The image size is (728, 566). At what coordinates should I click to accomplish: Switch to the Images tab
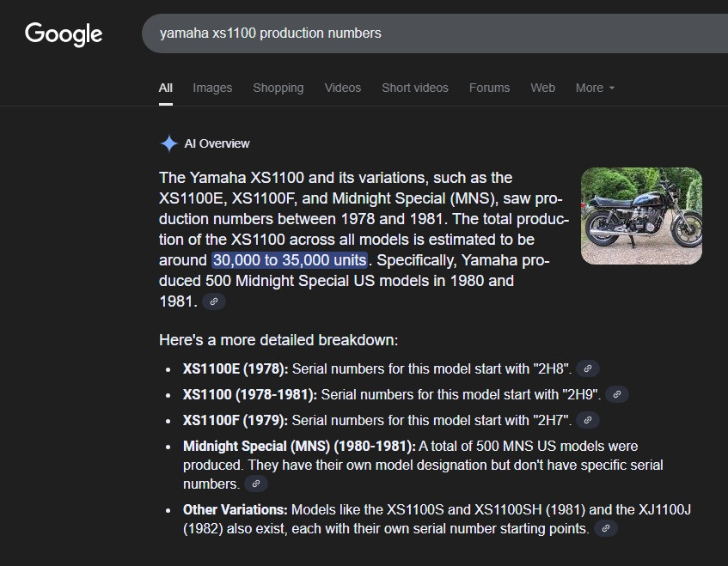[x=212, y=88]
